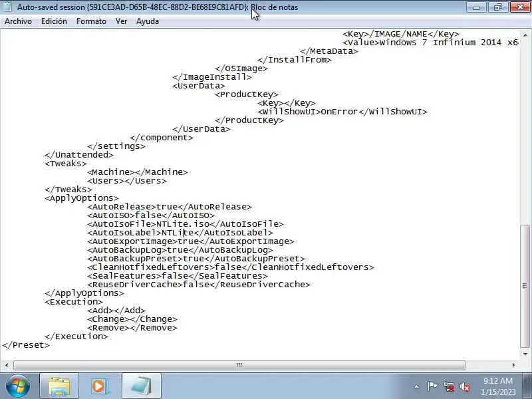This screenshot has height=399, width=532.
Task: Click the AutoISO false line
Action: [151, 215]
